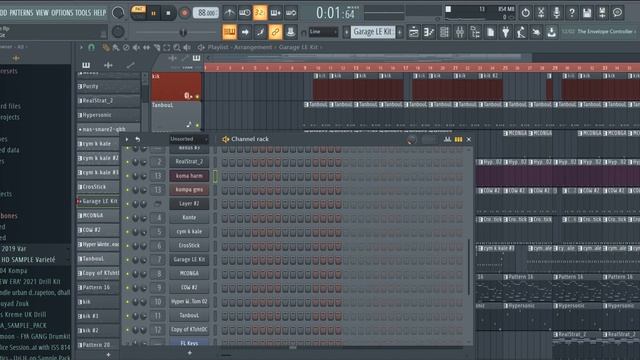Viewport: 640px width, 360px height.
Task: Toggle the Pat/Song mode switch
Action: click(138, 13)
